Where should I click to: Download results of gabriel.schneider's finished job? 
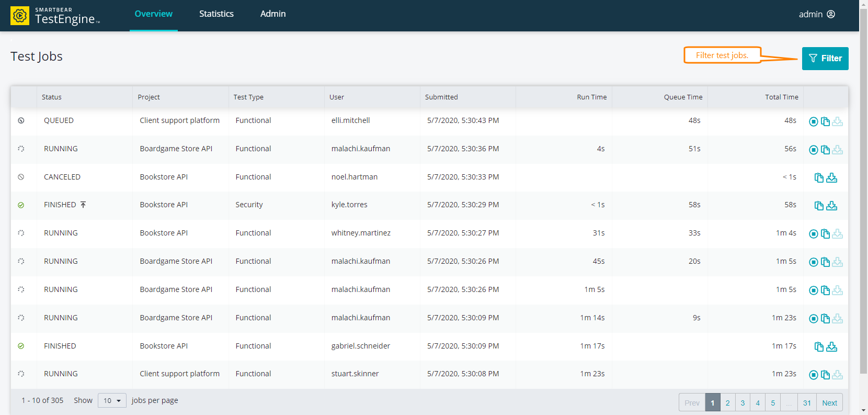click(x=831, y=347)
